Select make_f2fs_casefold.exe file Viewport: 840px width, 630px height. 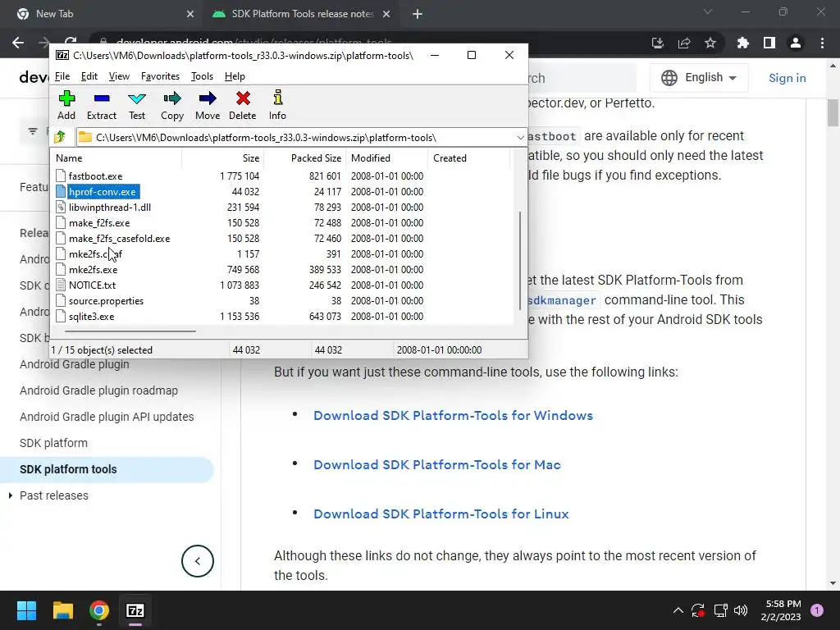120,239
